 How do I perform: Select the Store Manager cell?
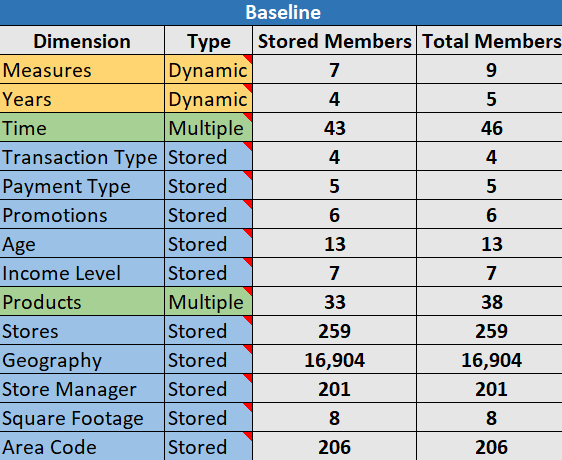coord(82,389)
